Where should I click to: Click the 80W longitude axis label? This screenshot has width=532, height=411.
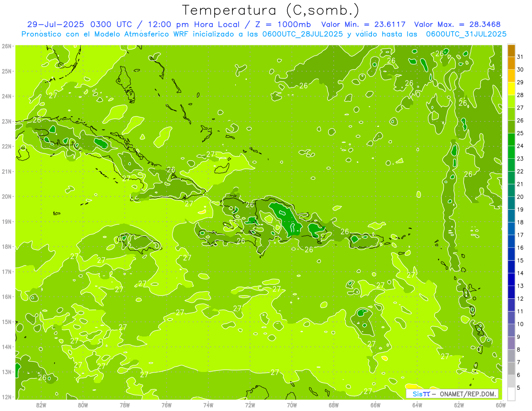tap(83, 405)
